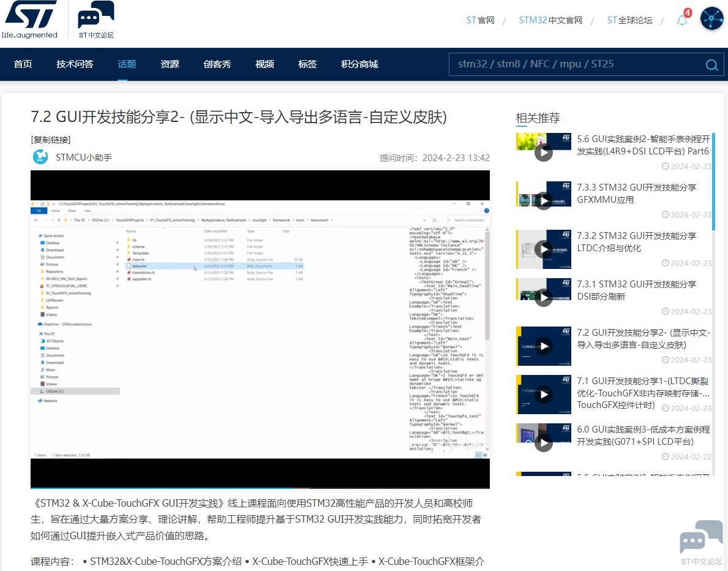Screen dimensions: 728x571
Task: Open 7.1 LTDC撕裂优化 title link
Action: click(x=643, y=393)
